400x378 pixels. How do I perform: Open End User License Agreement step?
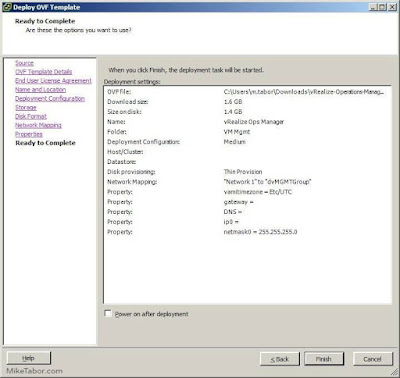click(53, 81)
